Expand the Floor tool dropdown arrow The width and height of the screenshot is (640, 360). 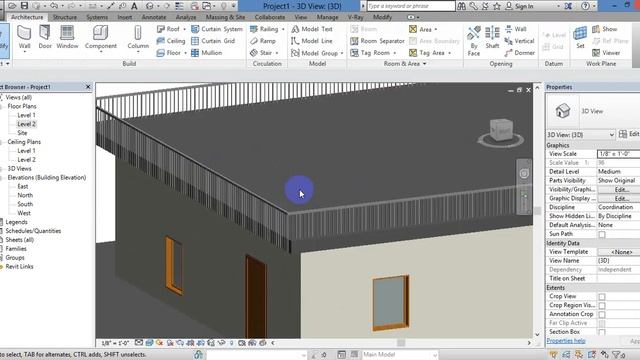pyautogui.click(x=185, y=53)
